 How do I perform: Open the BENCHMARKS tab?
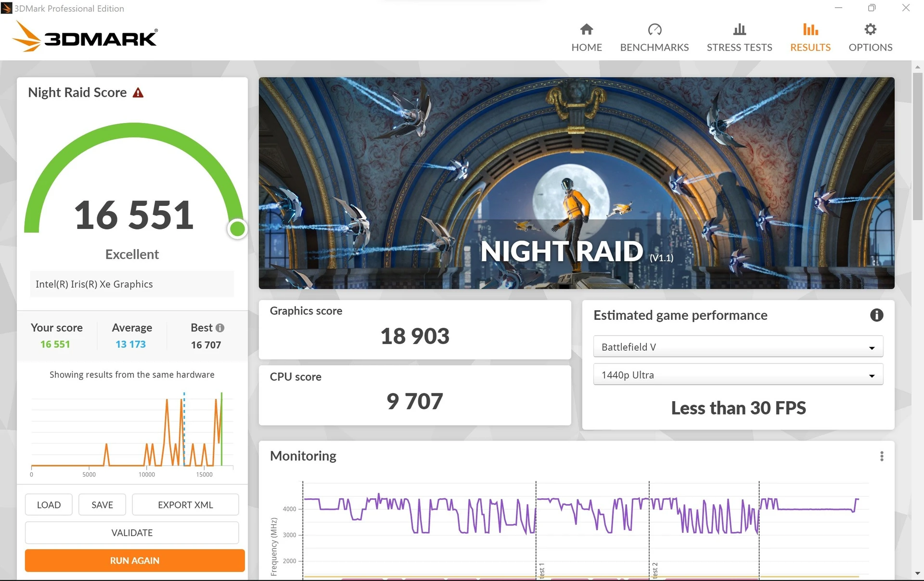pos(654,38)
